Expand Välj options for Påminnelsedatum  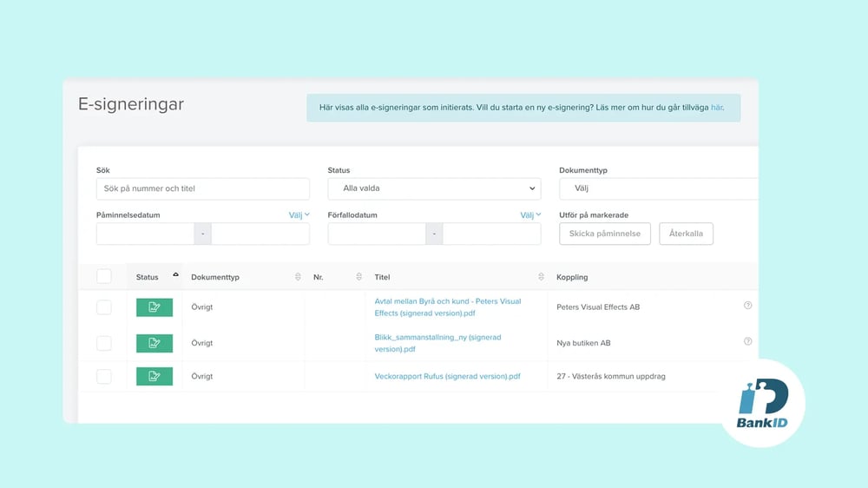[299, 214]
